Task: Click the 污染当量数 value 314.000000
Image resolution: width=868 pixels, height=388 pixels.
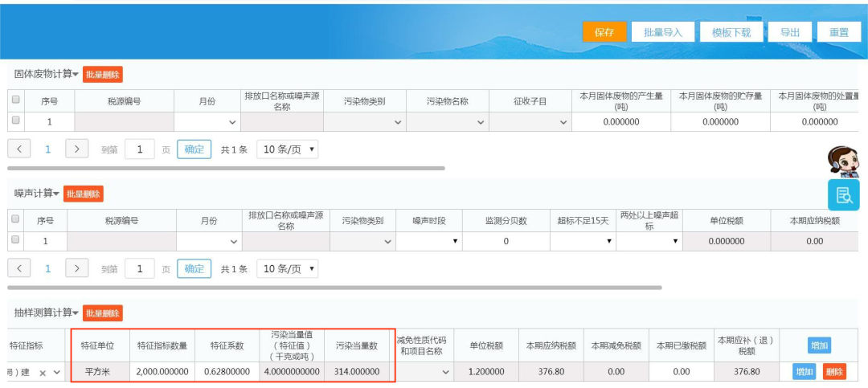Action: click(357, 372)
